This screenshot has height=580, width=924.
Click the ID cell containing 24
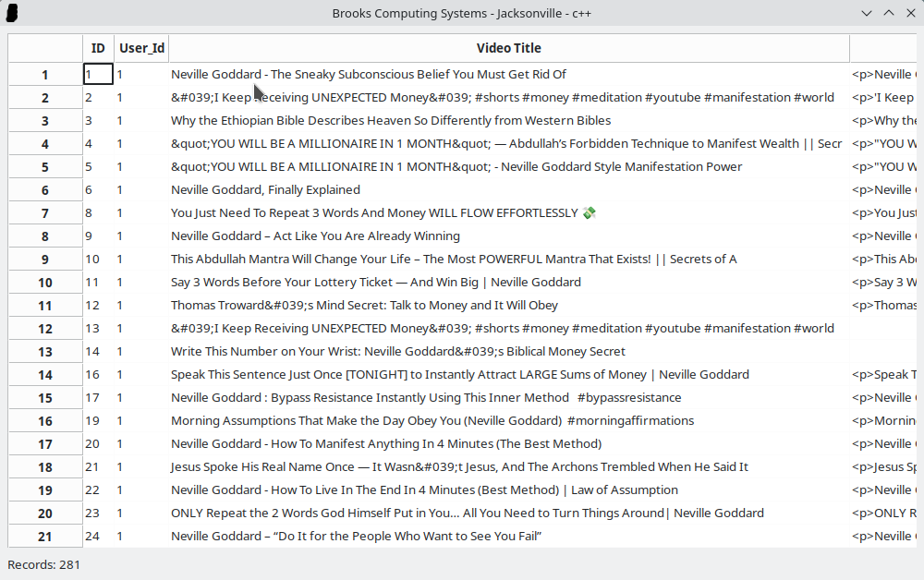pyautogui.click(x=98, y=537)
